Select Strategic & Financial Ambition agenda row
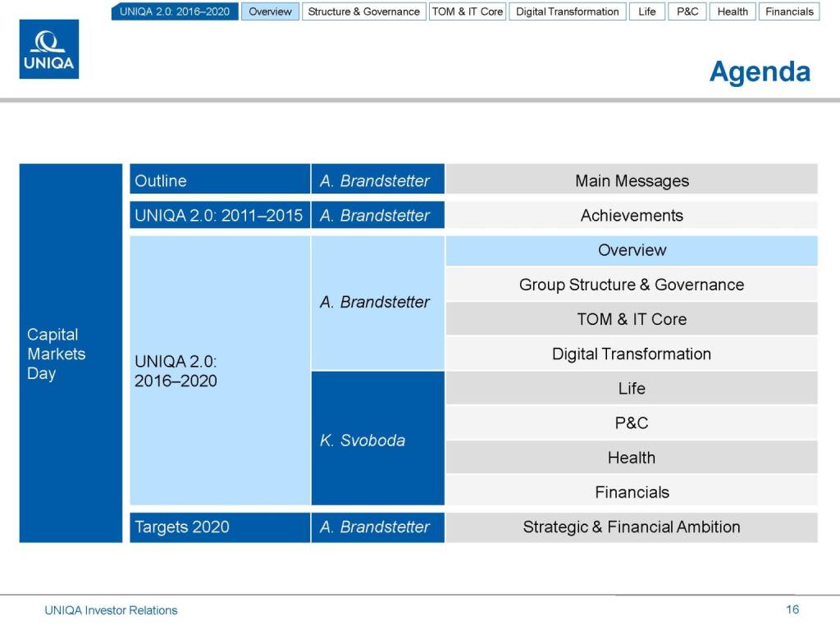 pyautogui.click(x=632, y=527)
